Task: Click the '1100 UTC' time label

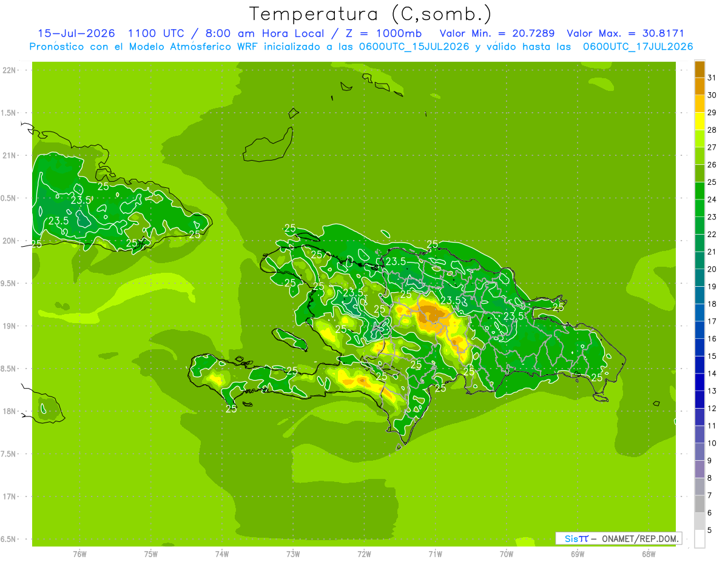Action: (156, 33)
